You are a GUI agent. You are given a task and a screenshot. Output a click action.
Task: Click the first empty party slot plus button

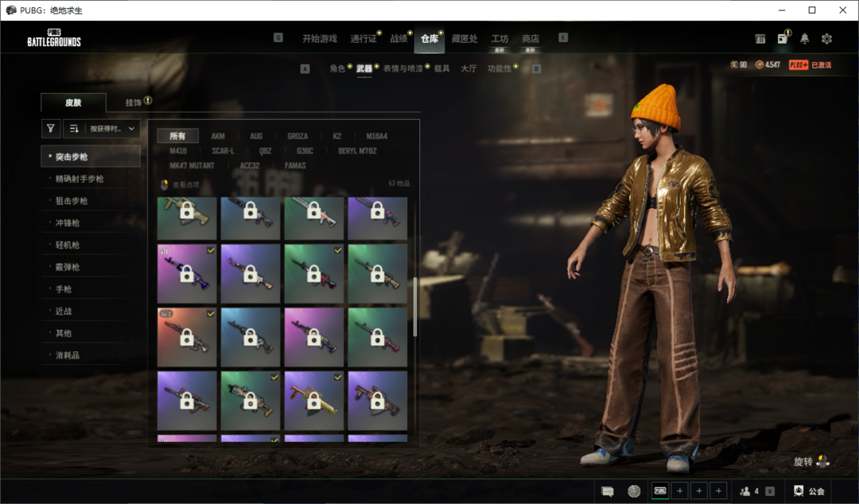click(x=679, y=491)
